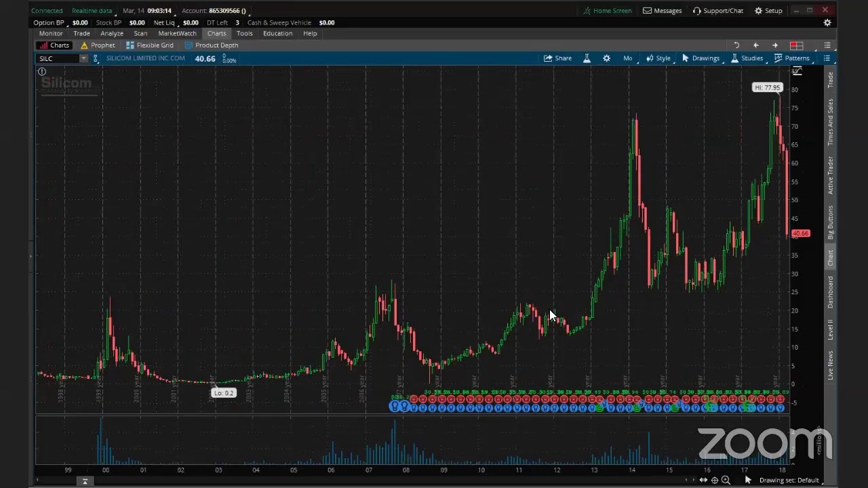The image size is (868, 488).
Task: Click the symbol link icon beside SILC
Action: coord(96,59)
